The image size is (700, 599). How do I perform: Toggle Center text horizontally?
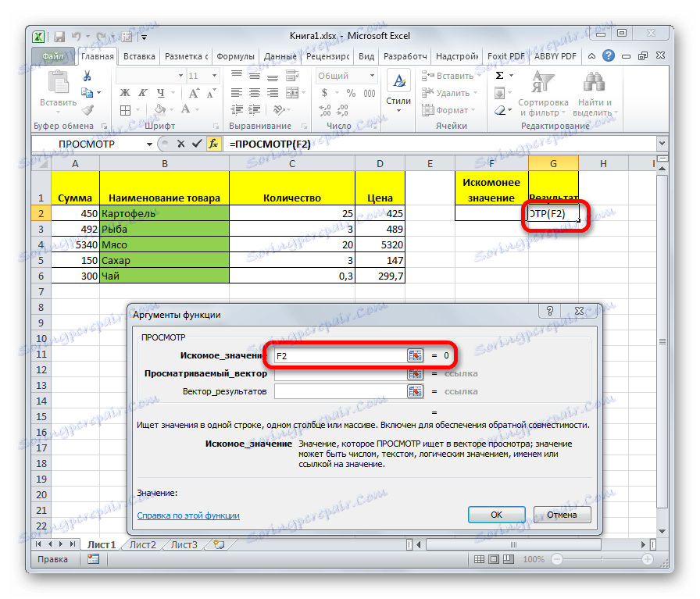[x=255, y=93]
